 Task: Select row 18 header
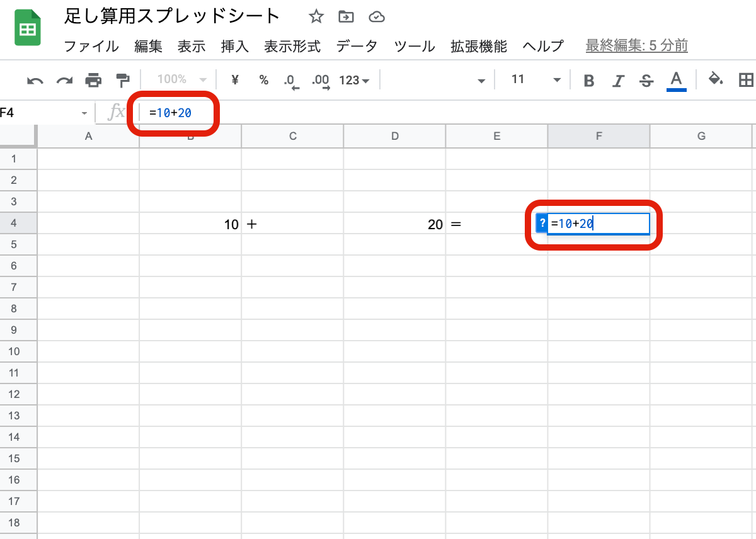click(x=18, y=523)
